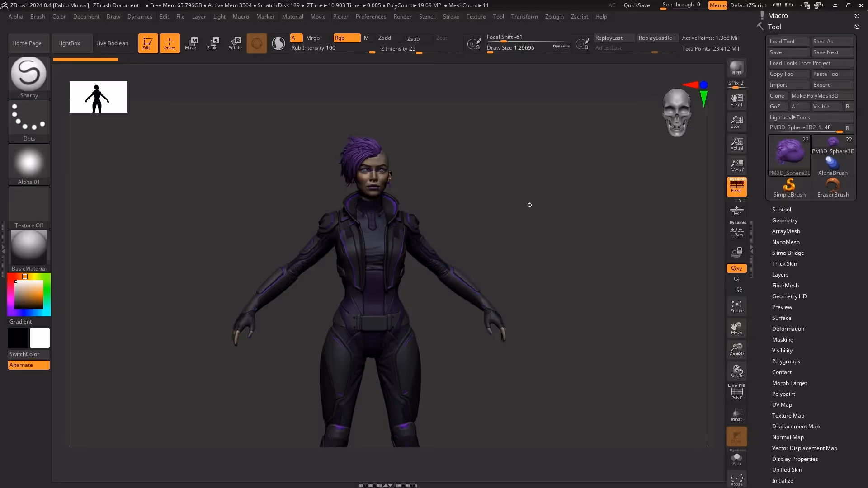Toggle Persp perspective view
This screenshot has height=488, width=868.
pyautogui.click(x=736, y=187)
